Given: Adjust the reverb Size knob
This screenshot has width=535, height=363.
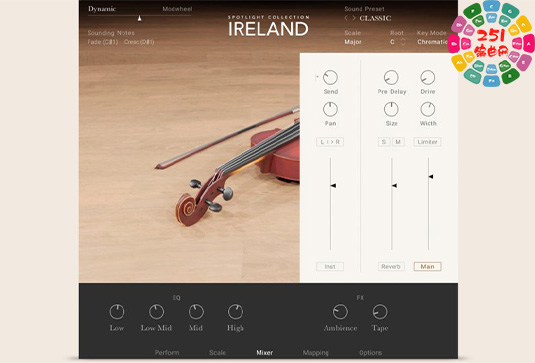Looking at the screenshot, I should point(391,109).
